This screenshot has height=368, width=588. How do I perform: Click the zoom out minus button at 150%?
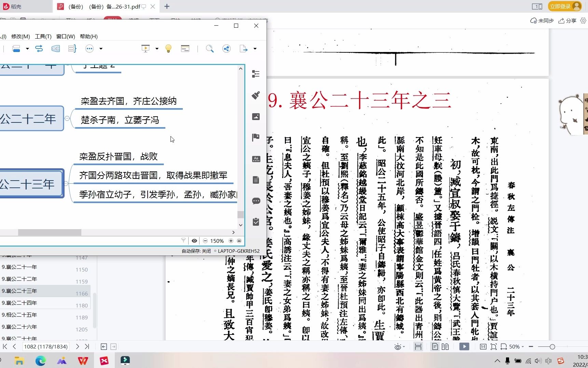[205, 241]
